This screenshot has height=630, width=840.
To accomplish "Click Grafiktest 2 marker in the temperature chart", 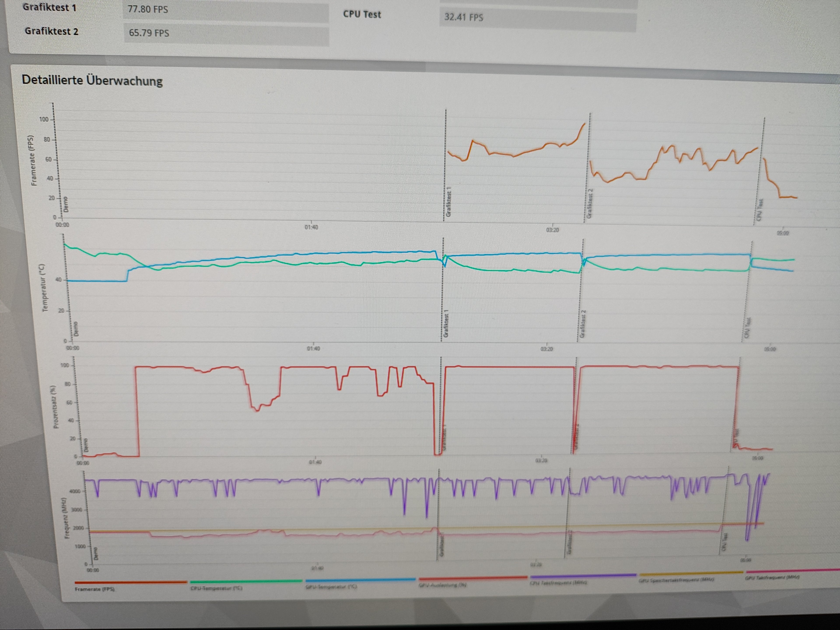I will pos(583,324).
